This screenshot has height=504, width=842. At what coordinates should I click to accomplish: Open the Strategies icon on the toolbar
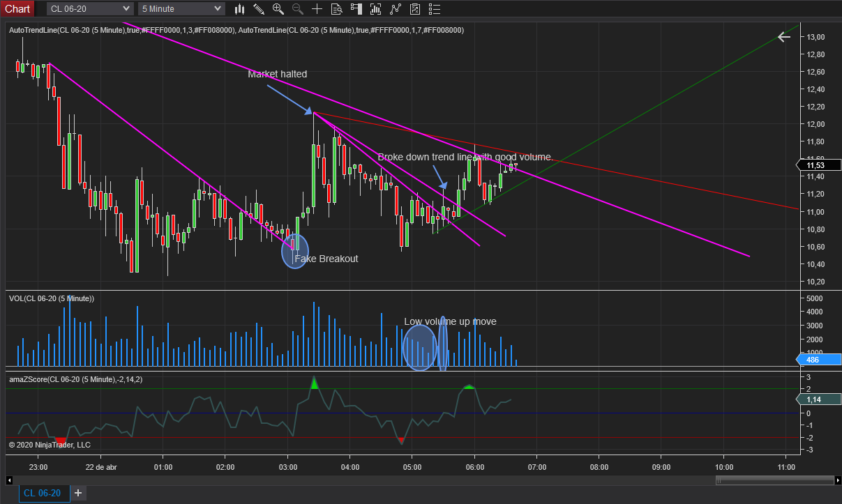coord(414,9)
